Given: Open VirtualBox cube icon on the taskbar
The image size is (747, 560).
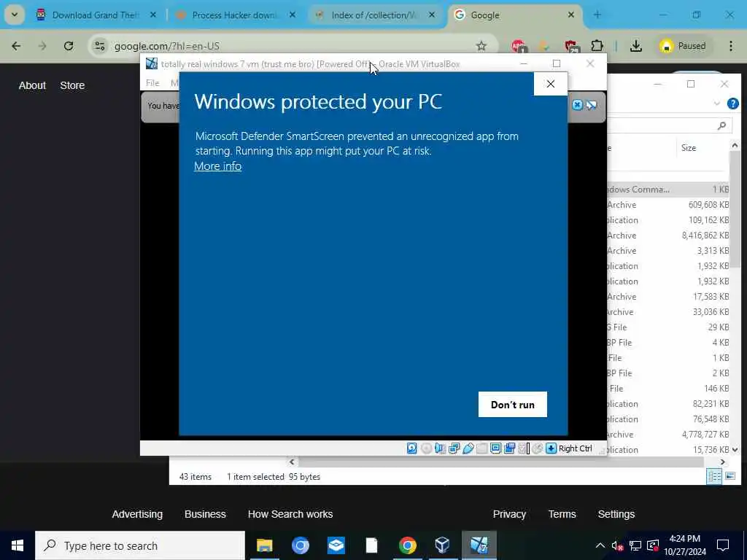Looking at the screenshot, I should pyautogui.click(x=443, y=545).
